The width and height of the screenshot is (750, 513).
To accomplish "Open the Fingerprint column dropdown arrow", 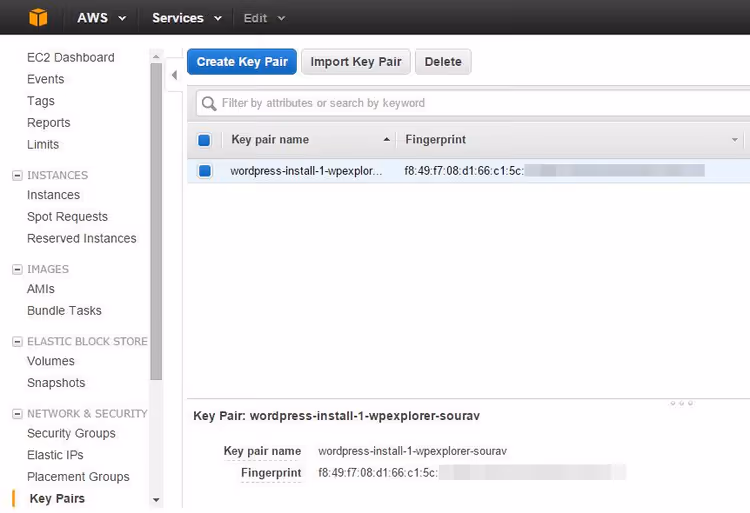I will pos(734,140).
